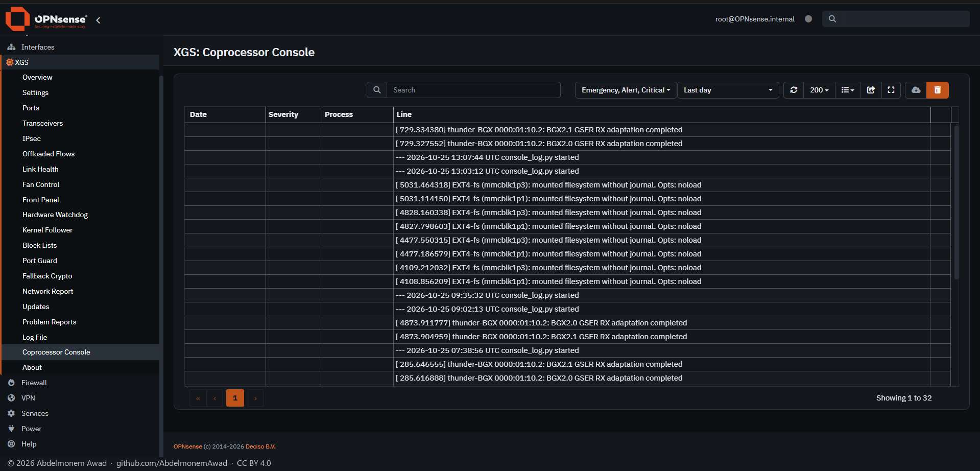Click the log table vertical scrollbar
Viewport: 980px width, 471px height.
coord(956,202)
